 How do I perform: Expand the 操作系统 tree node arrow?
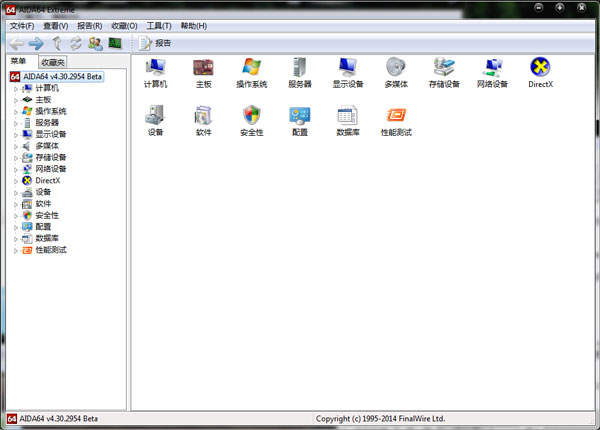16,111
